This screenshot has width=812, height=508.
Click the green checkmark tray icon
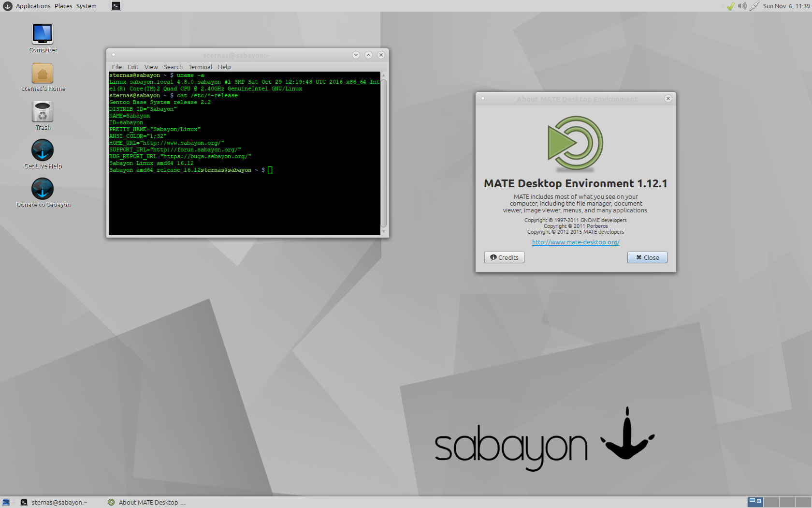coord(730,6)
